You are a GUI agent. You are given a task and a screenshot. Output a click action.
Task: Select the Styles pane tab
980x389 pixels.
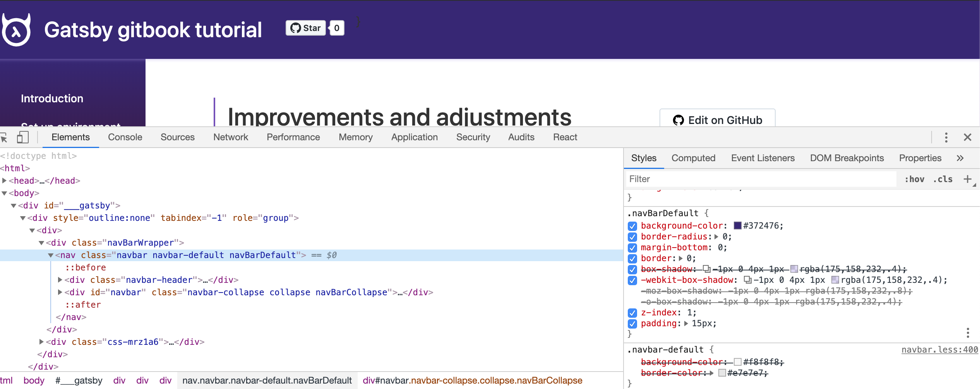pos(644,158)
